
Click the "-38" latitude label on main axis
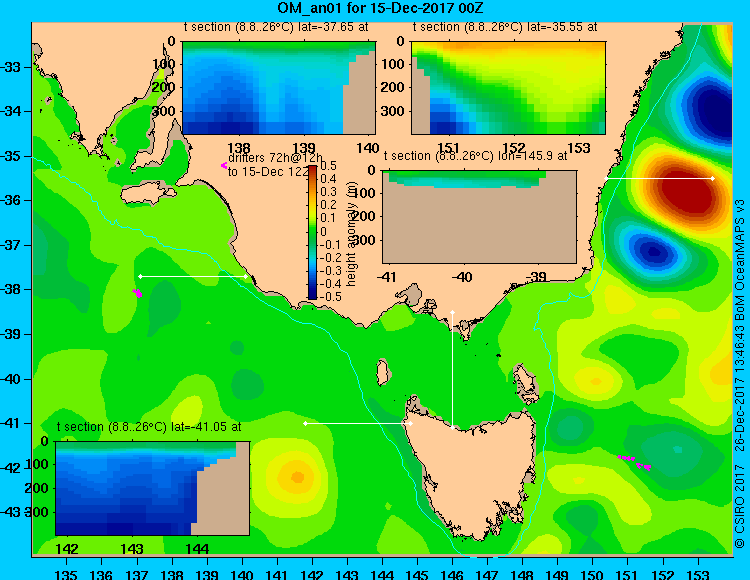point(11,289)
